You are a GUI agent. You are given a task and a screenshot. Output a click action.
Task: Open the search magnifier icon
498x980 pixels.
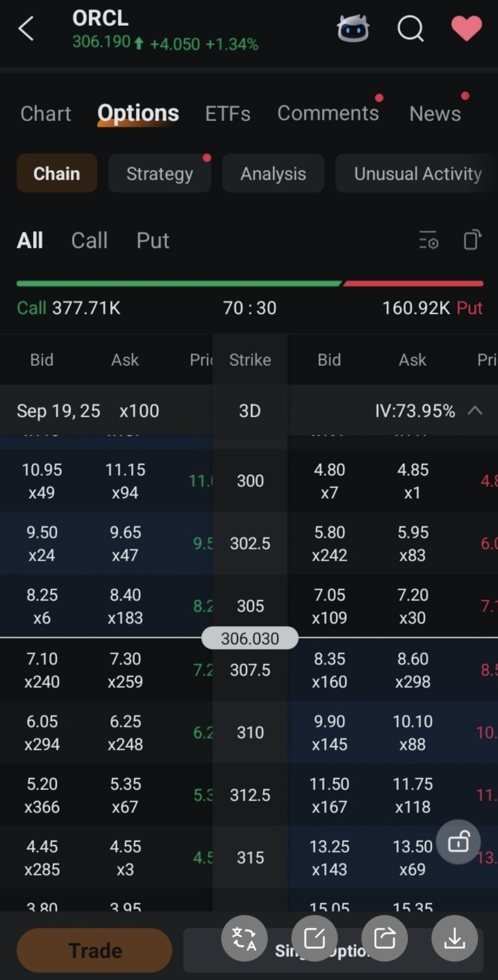pos(411,29)
